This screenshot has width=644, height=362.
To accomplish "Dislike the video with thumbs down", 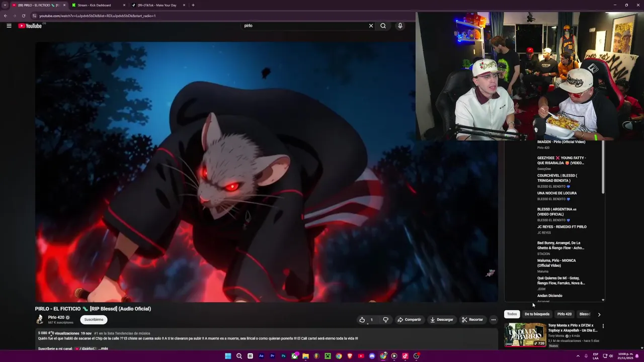I will (385, 320).
